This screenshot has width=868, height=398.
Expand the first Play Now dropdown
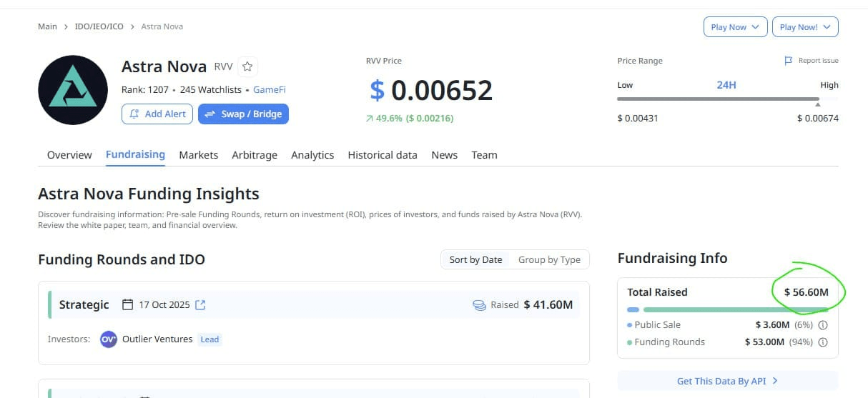coord(736,27)
